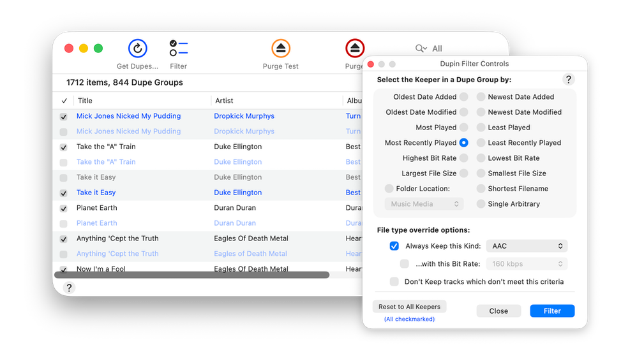
Task: Open the Filter checklist toolbar icon
Action: 178,48
